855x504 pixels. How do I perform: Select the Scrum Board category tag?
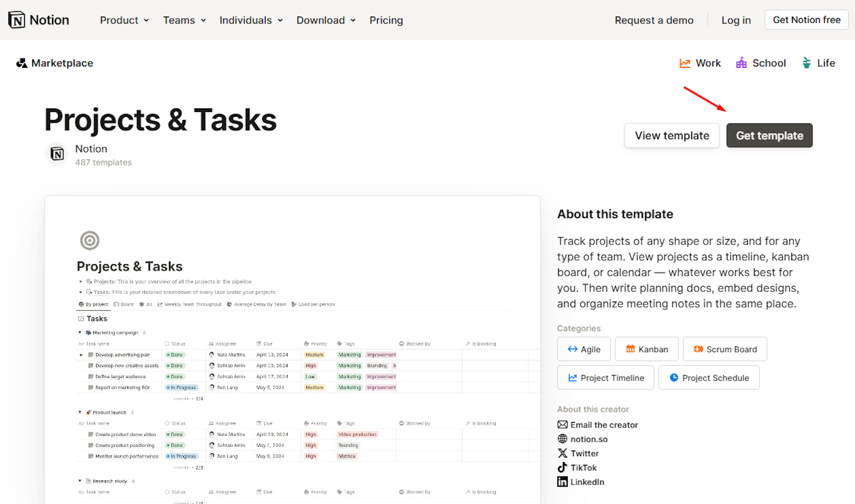(725, 349)
